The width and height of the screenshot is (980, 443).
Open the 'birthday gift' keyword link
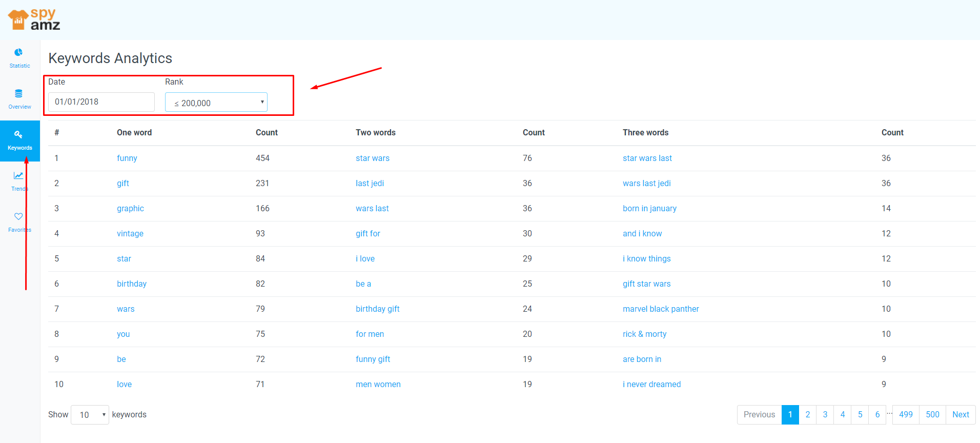[378, 309]
